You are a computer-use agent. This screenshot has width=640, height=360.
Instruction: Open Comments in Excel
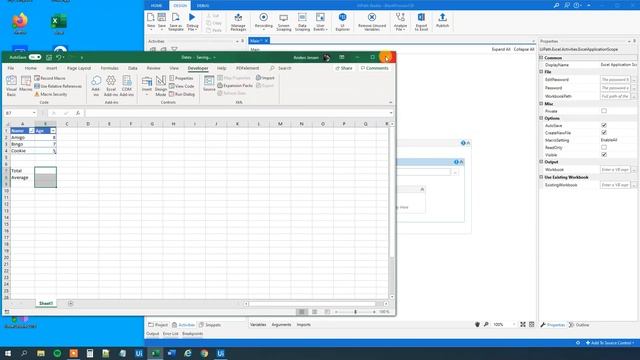pyautogui.click(x=374, y=68)
